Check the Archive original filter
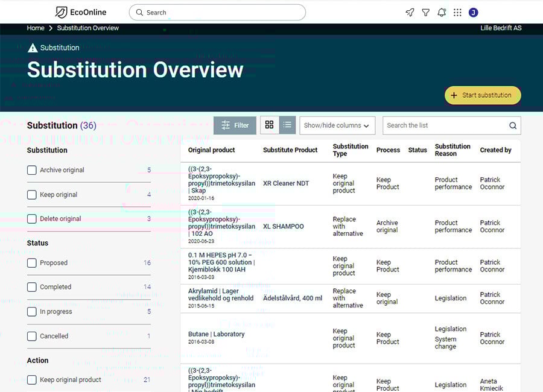This screenshot has height=392, width=543. pyautogui.click(x=32, y=170)
